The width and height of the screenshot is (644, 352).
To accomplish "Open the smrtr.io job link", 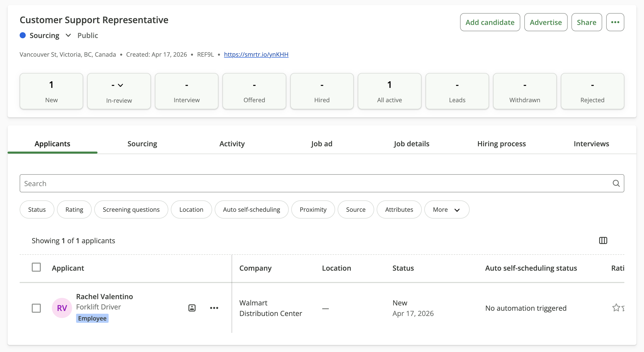I will (256, 54).
